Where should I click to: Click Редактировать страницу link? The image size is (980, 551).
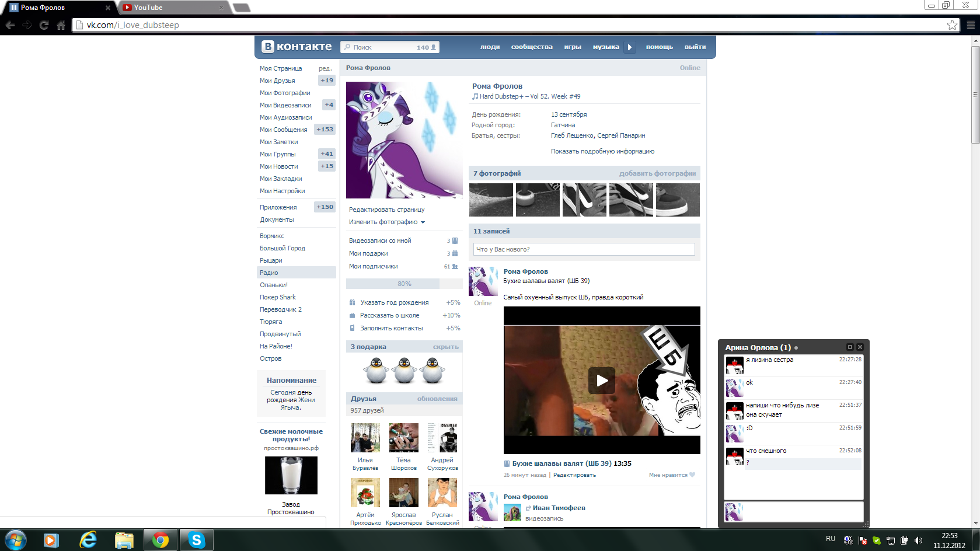point(387,210)
